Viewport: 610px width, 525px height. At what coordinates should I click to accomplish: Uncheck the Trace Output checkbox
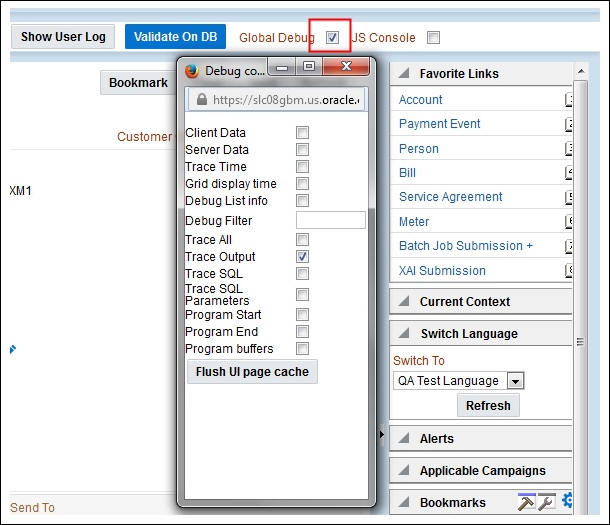(x=302, y=257)
